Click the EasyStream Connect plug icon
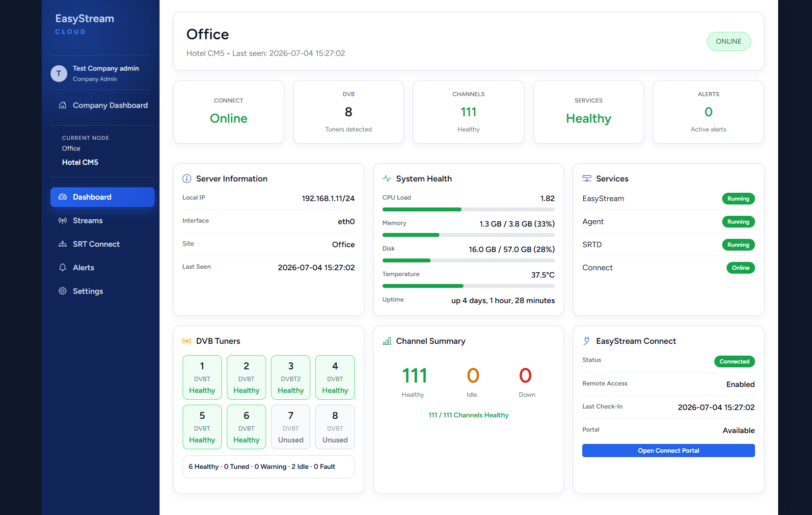Image resolution: width=812 pixels, height=515 pixels. pos(587,340)
